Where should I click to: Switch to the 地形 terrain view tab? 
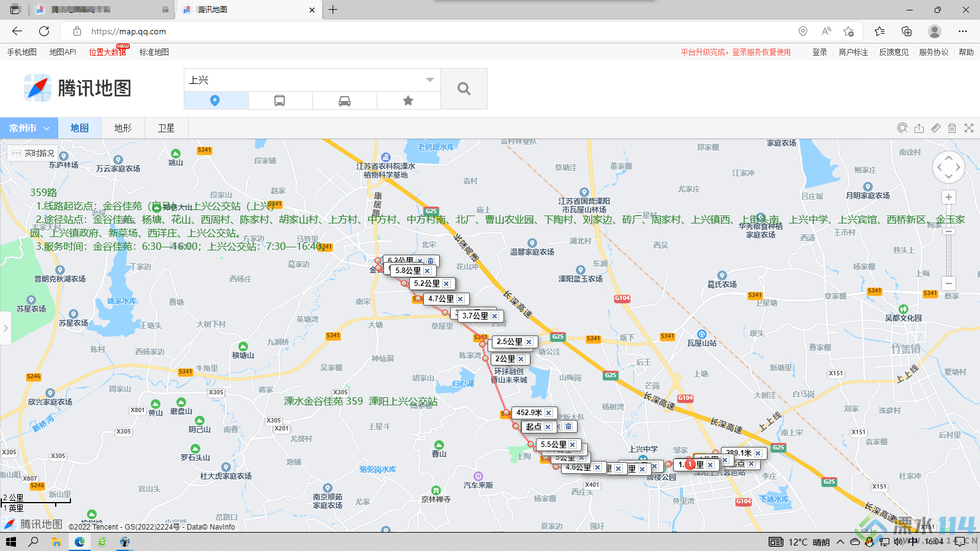point(123,128)
